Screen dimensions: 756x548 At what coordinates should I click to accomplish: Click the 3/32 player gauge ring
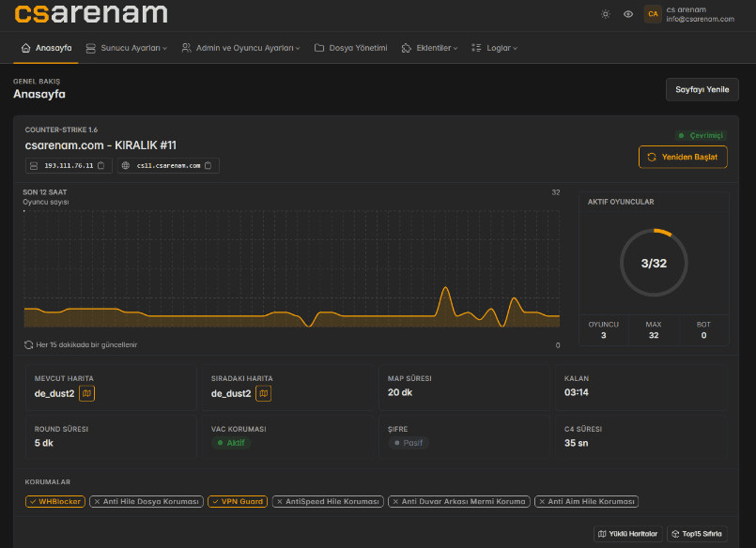point(654,263)
